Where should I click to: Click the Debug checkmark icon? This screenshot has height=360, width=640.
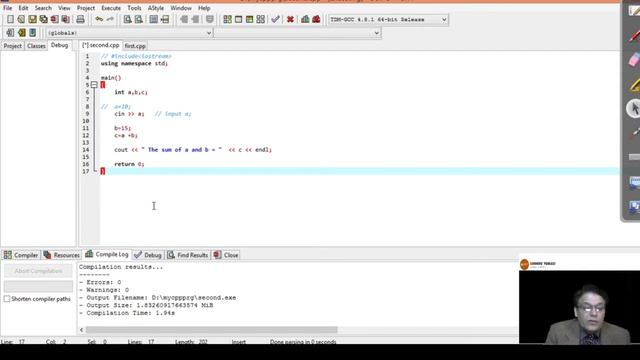click(276, 19)
